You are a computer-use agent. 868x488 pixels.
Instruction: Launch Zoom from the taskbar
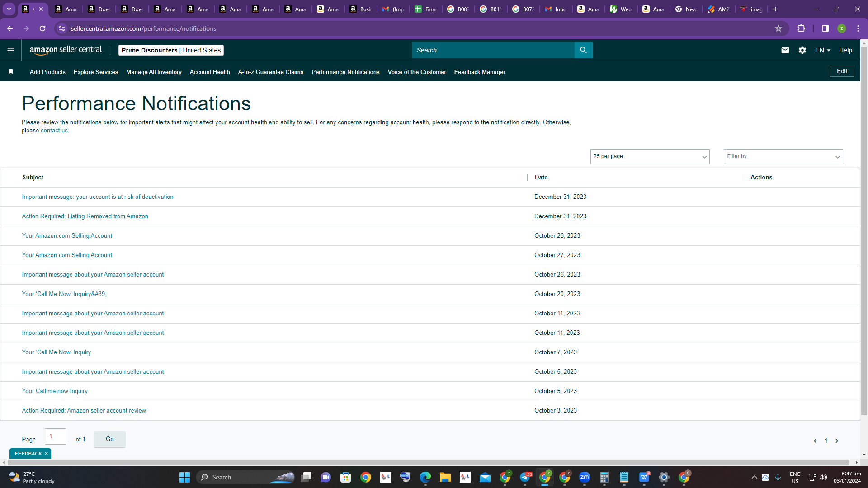click(585, 477)
